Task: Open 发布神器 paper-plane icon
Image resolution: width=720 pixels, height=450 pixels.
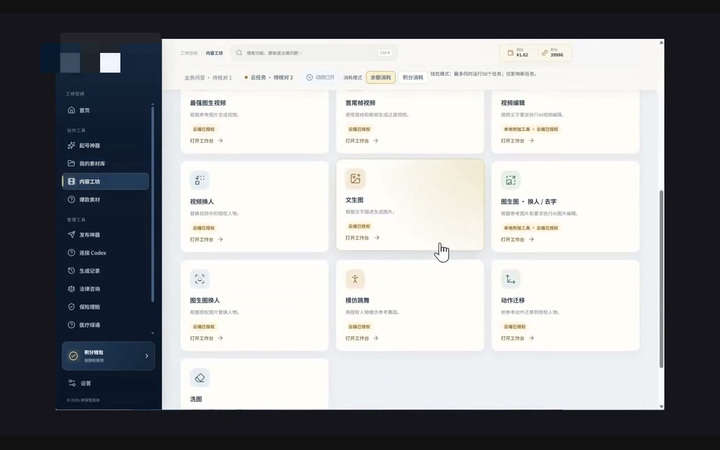Action: [x=71, y=235]
